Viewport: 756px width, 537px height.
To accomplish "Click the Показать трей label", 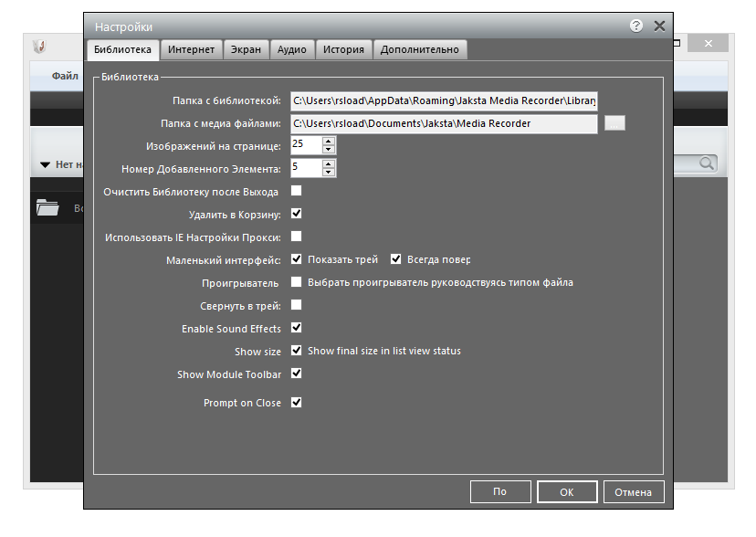I will click(x=342, y=259).
